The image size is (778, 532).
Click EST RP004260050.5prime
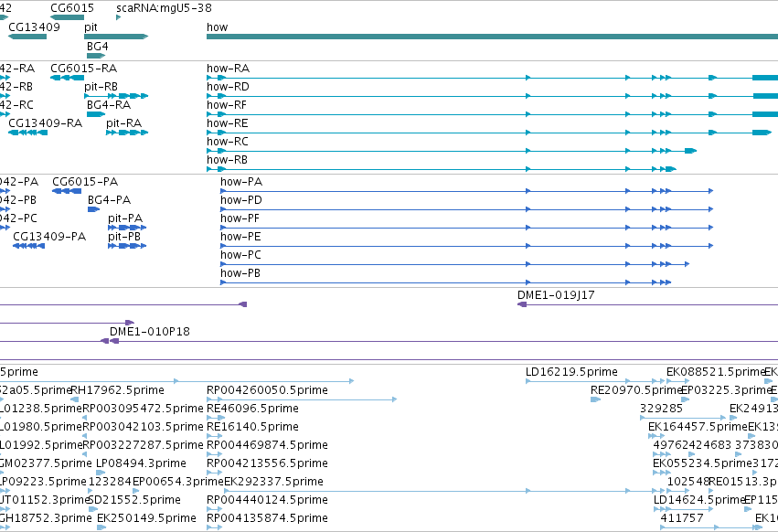pos(267,390)
